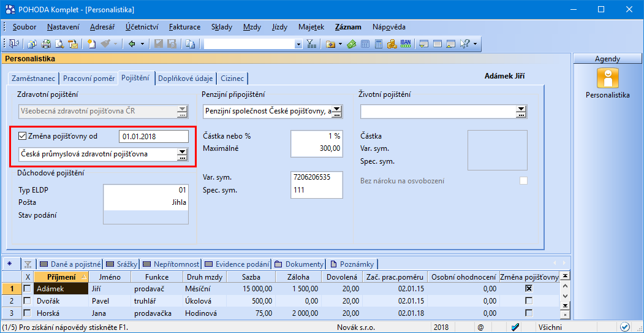644x333 pixels.
Task: Switch to the Pracovní poměr tab
Action: 89,78
